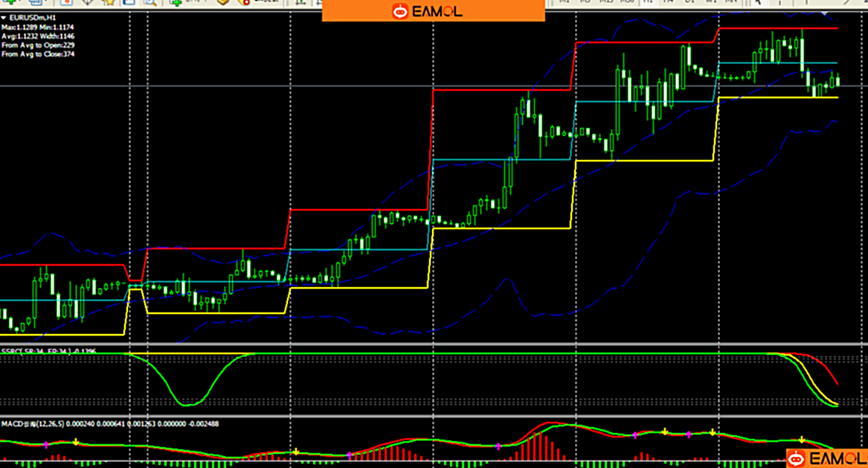Image resolution: width=868 pixels, height=468 pixels.
Task: Click the From Avg to Close:374 text
Action: [38, 54]
